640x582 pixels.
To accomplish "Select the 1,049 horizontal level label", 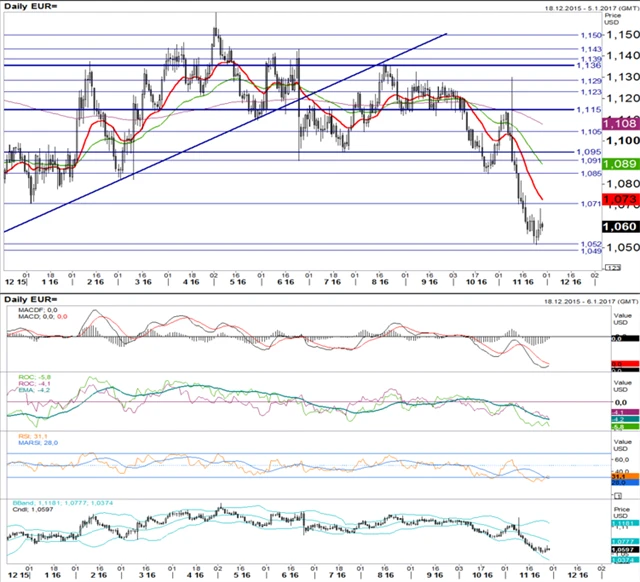I will [x=591, y=251].
